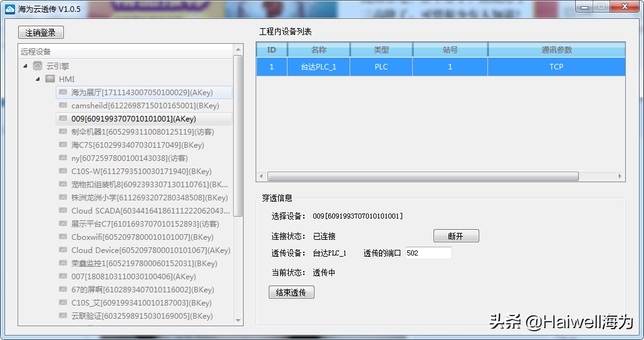Viewport: 644px width, 340px height.
Task: Select device 海C7S[610299340703011­7049](BKey)
Action: tap(138, 145)
